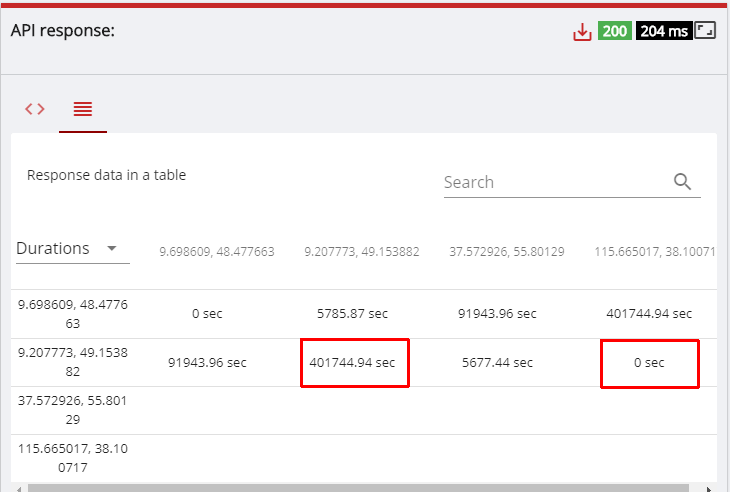Click the 0 sec cell in second row
730x492 pixels.
649,363
